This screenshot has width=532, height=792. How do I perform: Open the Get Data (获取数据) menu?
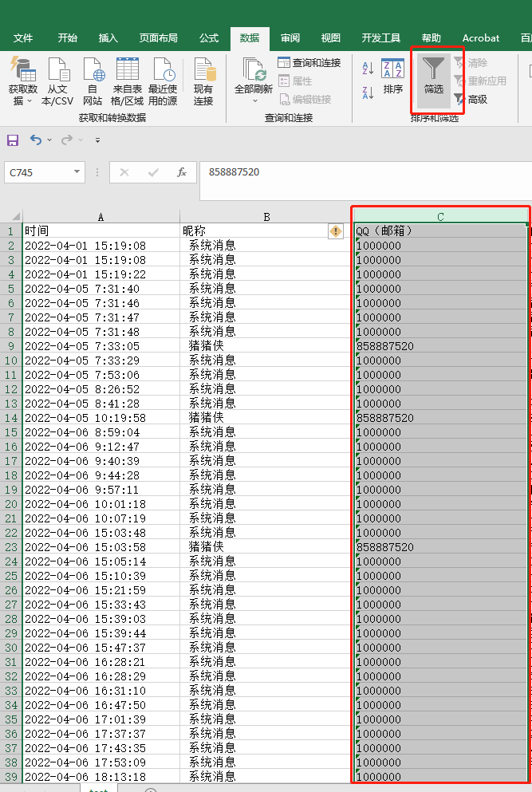coord(23,81)
